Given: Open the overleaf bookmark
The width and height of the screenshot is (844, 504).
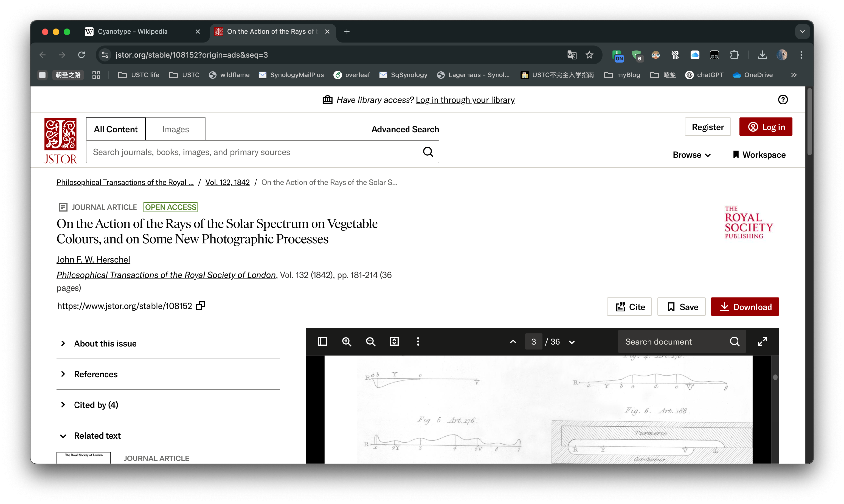Looking at the screenshot, I should pos(351,75).
